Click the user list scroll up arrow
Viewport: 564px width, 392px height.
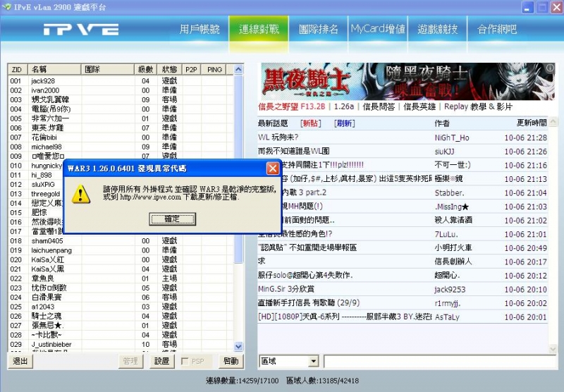pyautogui.click(x=238, y=69)
